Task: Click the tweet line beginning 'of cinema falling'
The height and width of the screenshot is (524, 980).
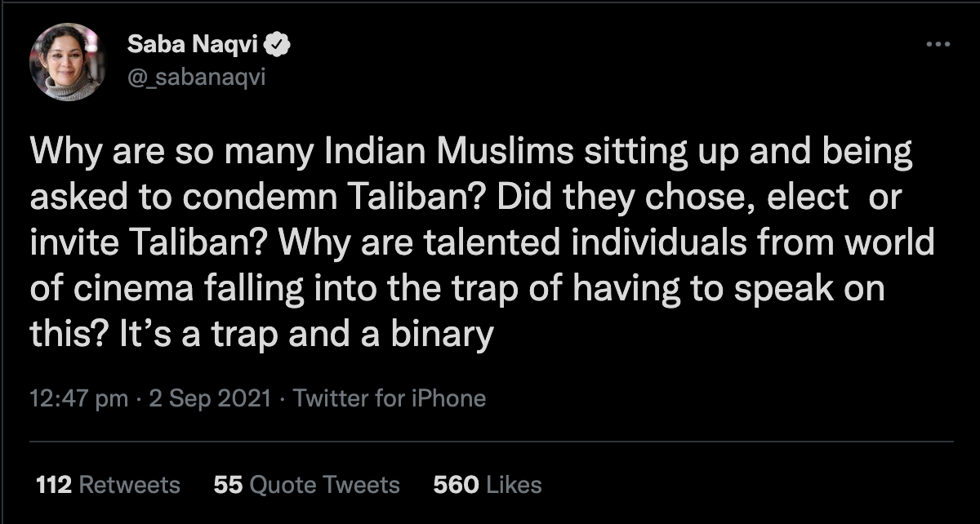Action: click(x=458, y=290)
